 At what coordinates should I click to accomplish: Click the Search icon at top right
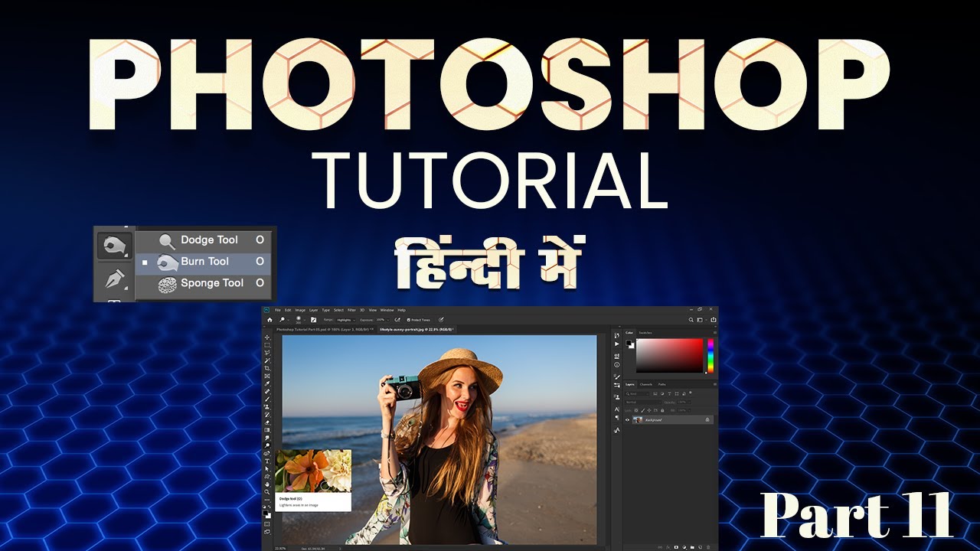(691, 320)
